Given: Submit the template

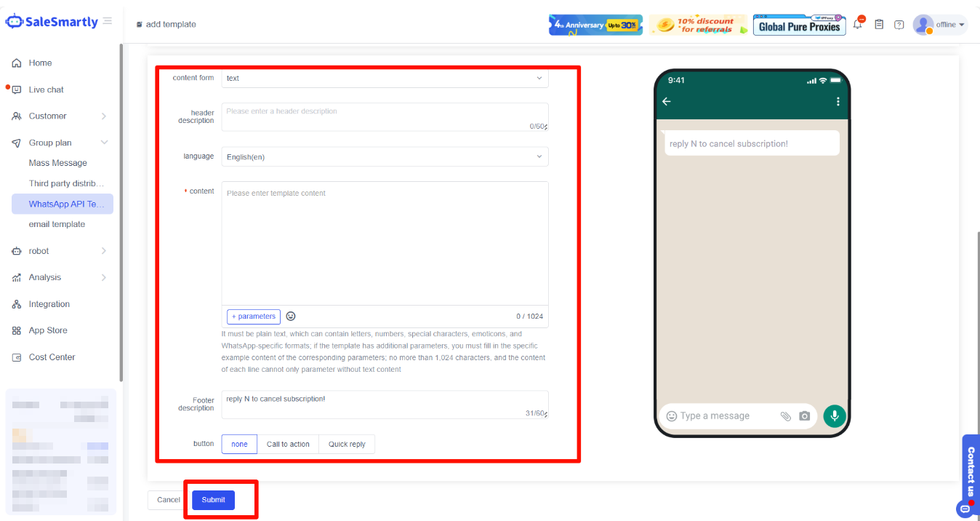Looking at the screenshot, I should tap(213, 500).
